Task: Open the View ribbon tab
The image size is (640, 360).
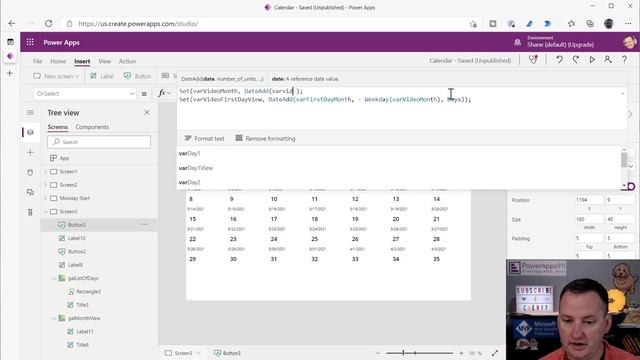Action: click(104, 61)
